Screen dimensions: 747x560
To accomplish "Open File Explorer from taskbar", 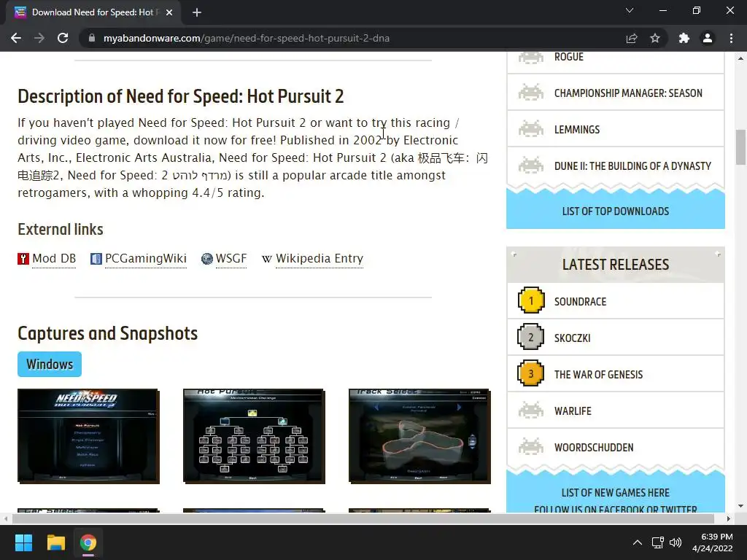I will (x=55, y=542).
